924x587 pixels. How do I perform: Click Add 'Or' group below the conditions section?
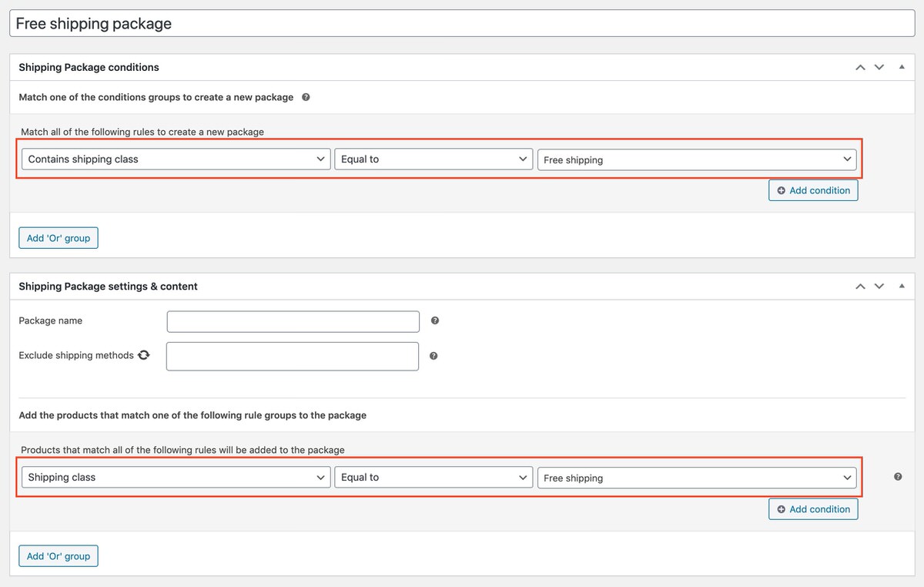coord(58,237)
